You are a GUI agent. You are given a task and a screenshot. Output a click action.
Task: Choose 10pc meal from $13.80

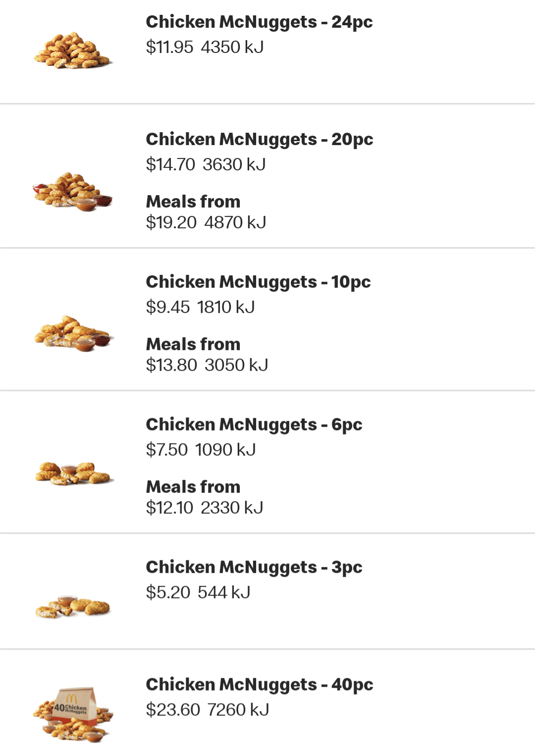click(207, 355)
